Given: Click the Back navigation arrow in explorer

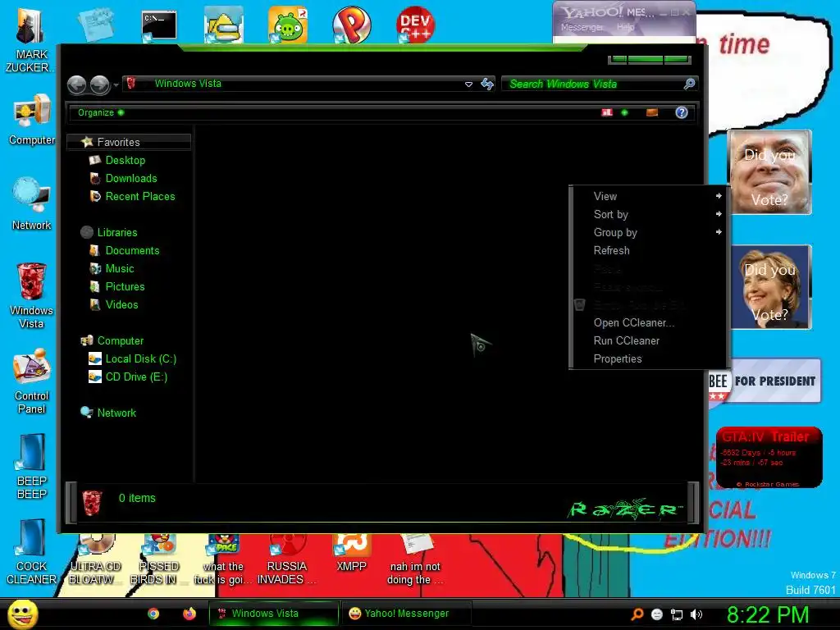Looking at the screenshot, I should tap(76, 84).
